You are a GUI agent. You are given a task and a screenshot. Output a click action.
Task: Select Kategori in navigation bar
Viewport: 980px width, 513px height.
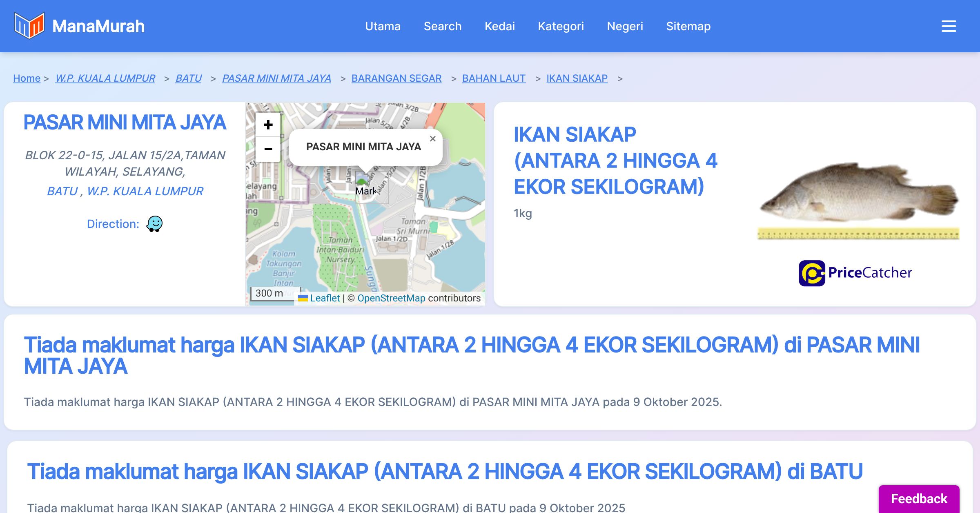pyautogui.click(x=561, y=26)
